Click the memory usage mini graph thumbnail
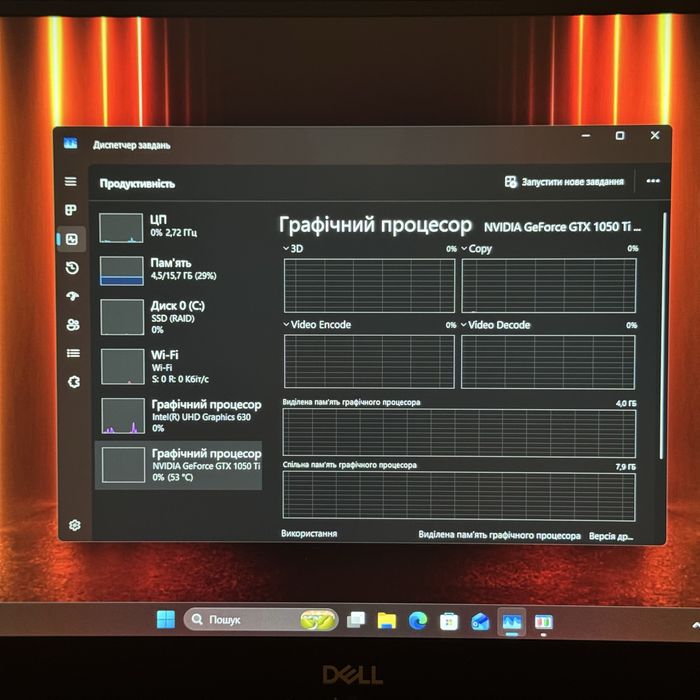This screenshot has width=700, height=700. [121, 271]
